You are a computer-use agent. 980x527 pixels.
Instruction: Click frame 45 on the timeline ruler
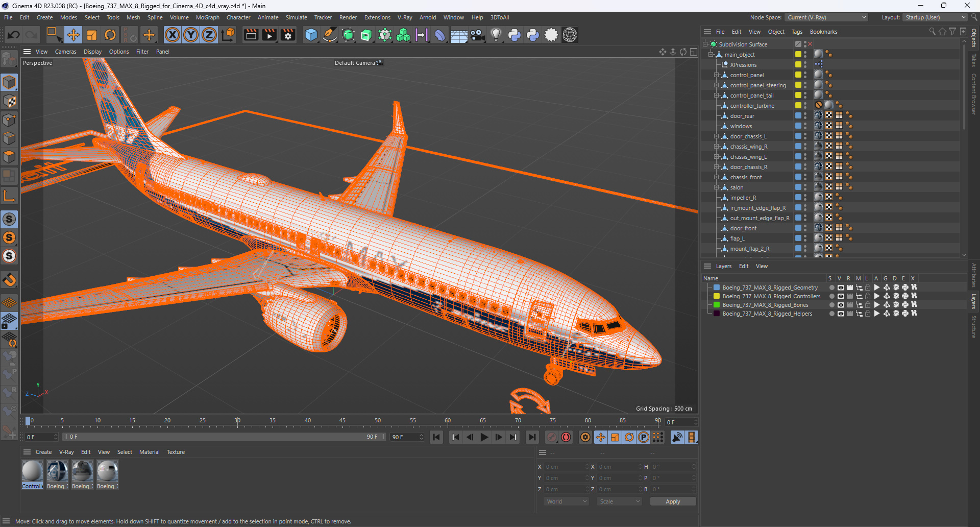point(342,421)
